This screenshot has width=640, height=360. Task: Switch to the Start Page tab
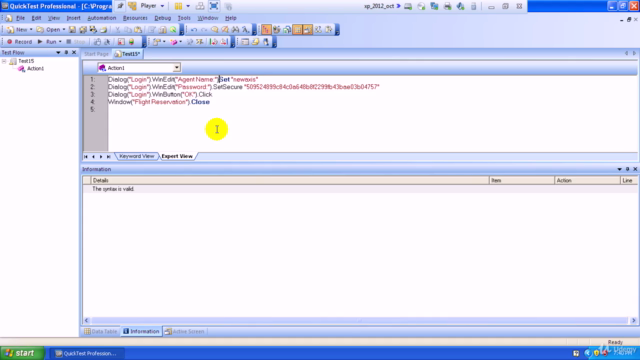pos(96,54)
